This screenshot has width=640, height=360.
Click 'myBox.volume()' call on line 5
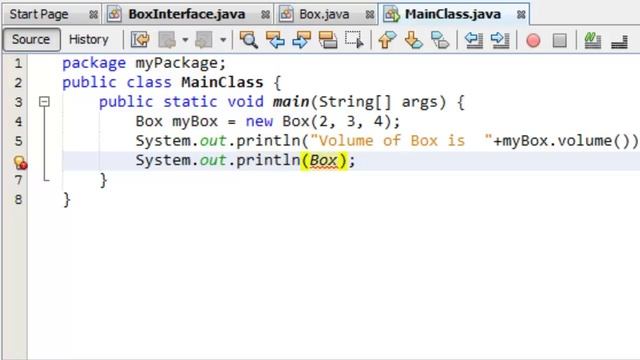[566, 141]
